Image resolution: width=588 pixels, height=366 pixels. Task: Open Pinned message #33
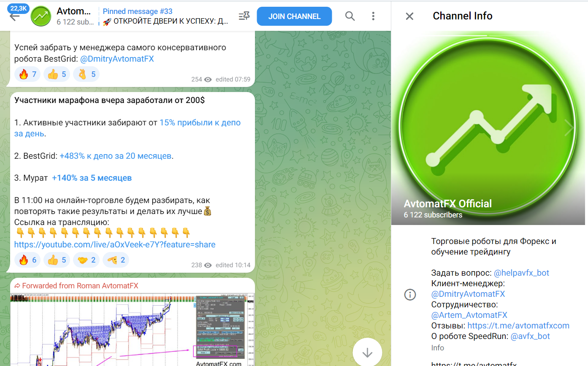point(165,16)
